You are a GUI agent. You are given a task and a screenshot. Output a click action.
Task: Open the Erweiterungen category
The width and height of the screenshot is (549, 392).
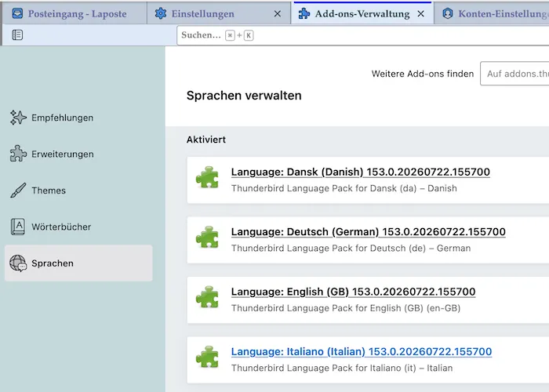(78, 154)
